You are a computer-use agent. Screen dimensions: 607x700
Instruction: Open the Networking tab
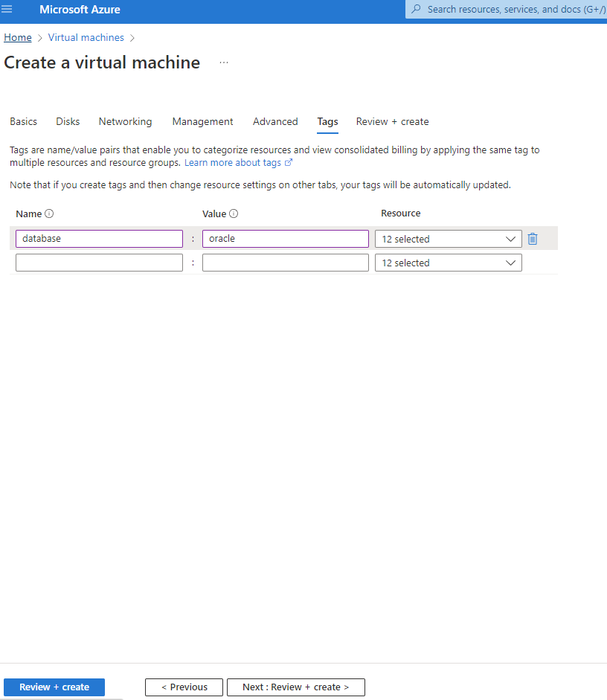(x=125, y=121)
